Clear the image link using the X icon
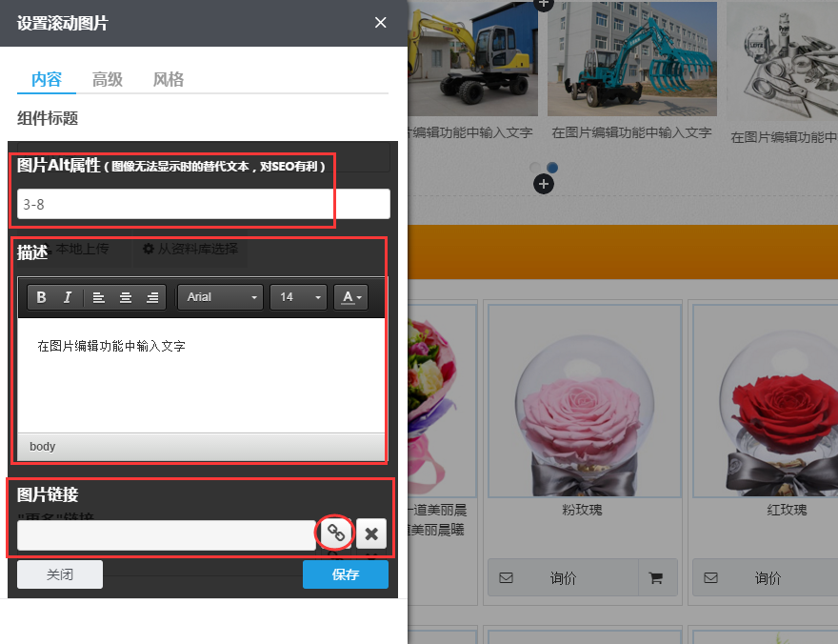Image resolution: width=838 pixels, height=644 pixels. coord(370,533)
